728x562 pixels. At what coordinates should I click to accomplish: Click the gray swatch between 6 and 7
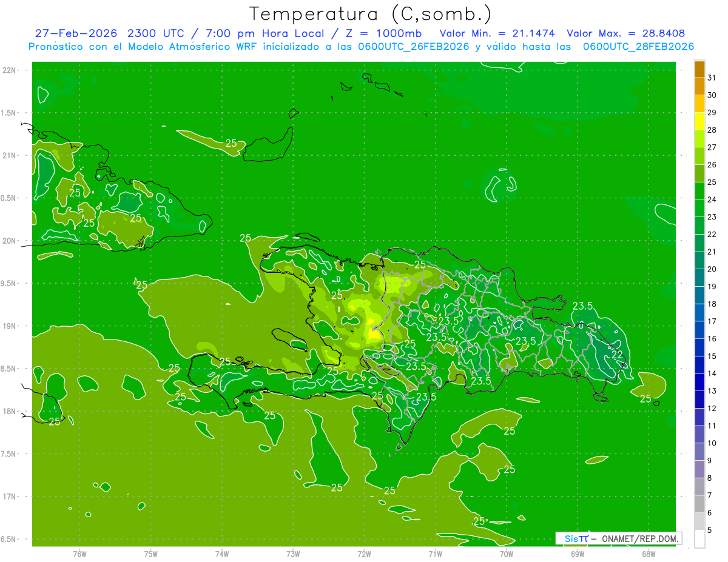tap(699, 504)
